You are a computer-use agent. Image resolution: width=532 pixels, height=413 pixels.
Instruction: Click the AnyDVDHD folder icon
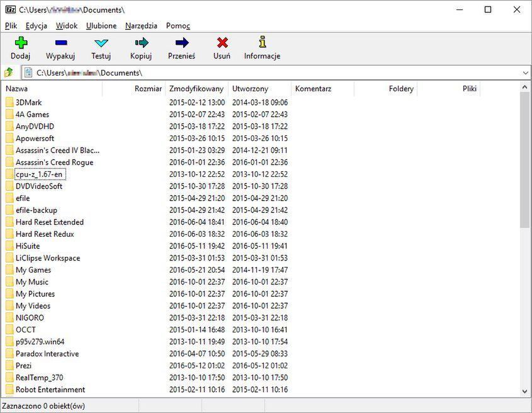click(9, 127)
